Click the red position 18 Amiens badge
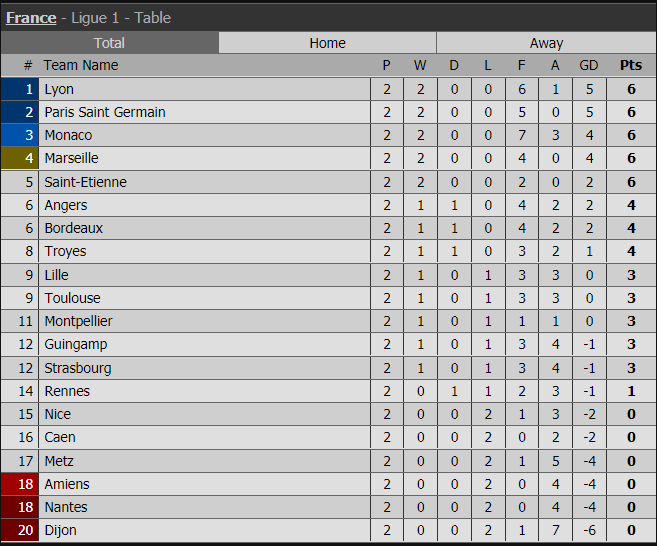Screen dimensions: 657x546 point(20,484)
